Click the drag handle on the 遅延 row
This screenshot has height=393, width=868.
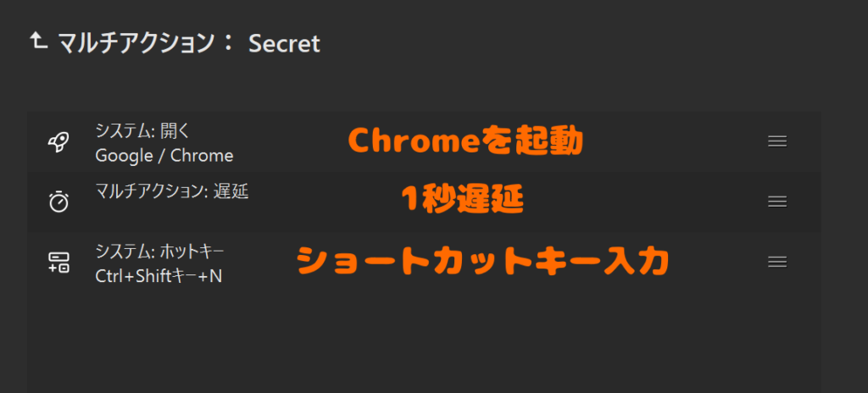click(x=777, y=202)
